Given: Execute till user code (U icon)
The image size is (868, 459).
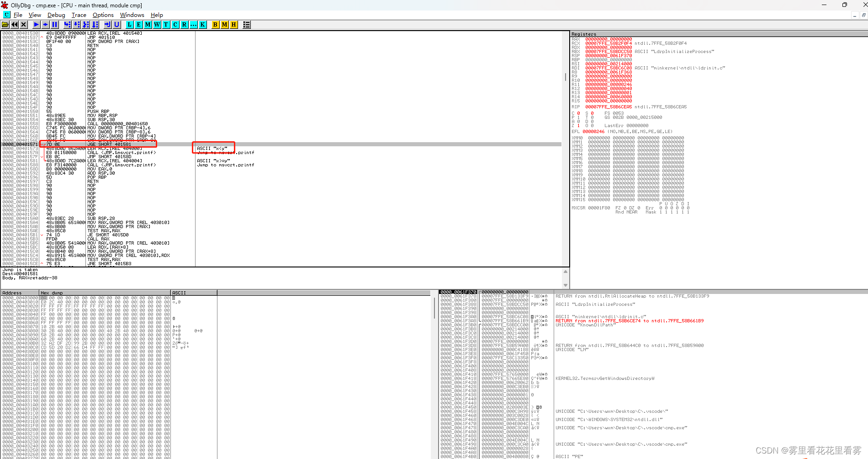Looking at the screenshot, I should [117, 25].
